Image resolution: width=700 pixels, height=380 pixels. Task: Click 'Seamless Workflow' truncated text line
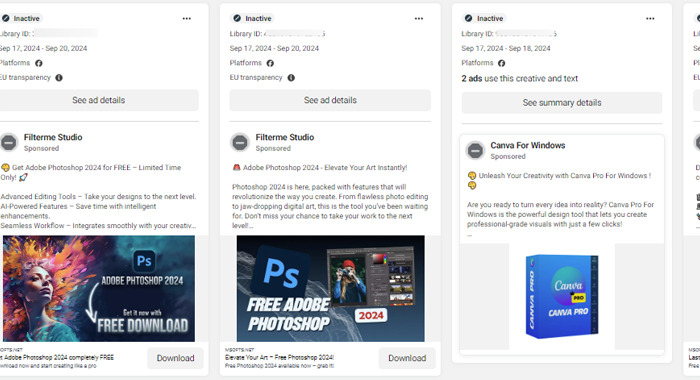click(98, 225)
